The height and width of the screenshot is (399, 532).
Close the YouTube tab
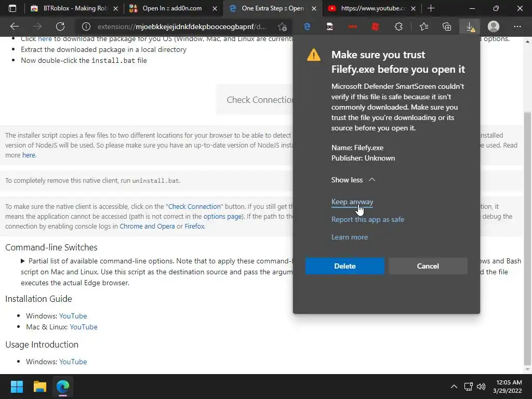413,8
